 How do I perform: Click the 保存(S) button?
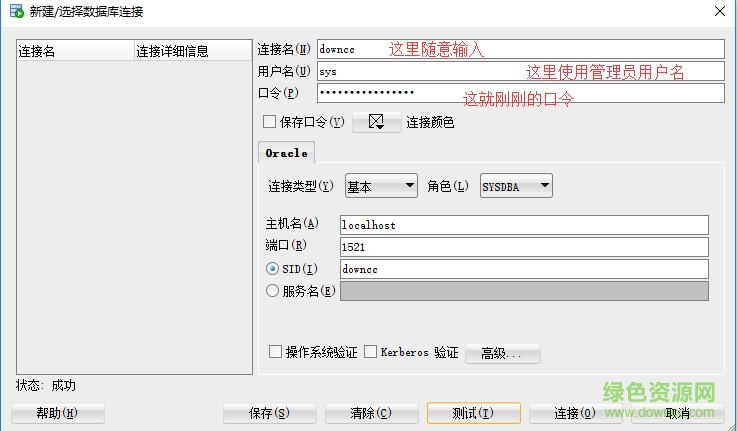(x=269, y=413)
